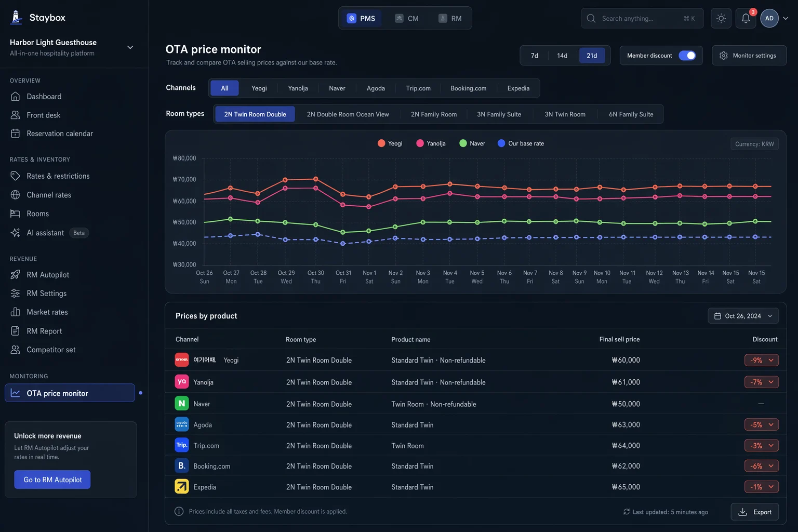This screenshot has width=798, height=532.
Task: Select the 7d time range
Action: point(535,56)
